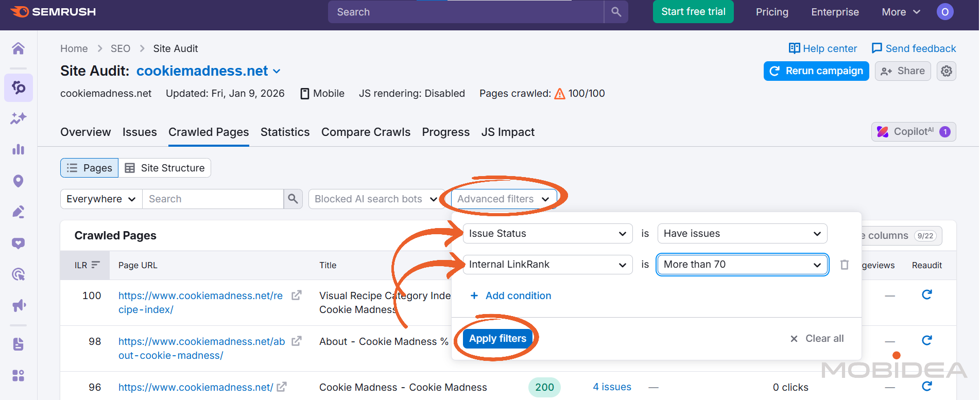The height and width of the screenshot is (400, 980).
Task: Click the Share button
Action: [903, 71]
